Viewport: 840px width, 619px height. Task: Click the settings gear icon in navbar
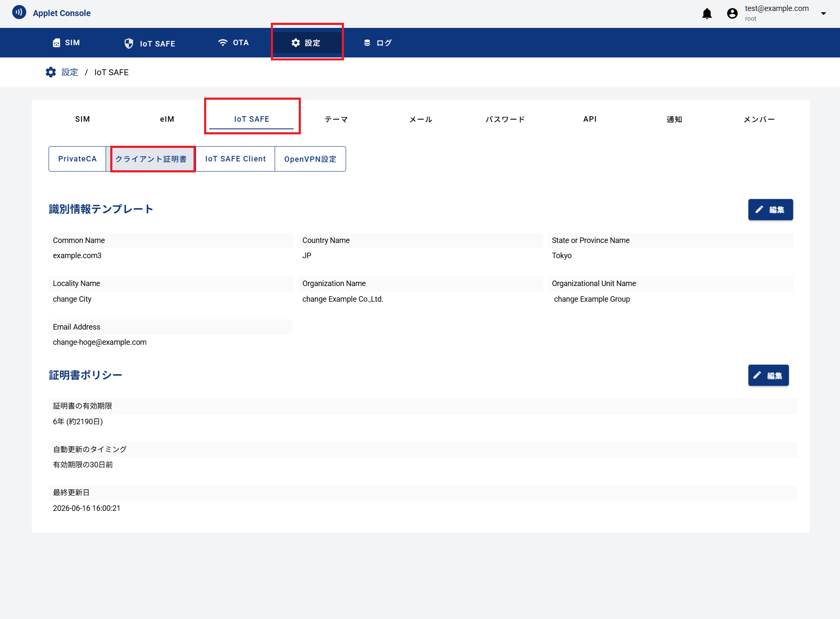pyautogui.click(x=296, y=43)
